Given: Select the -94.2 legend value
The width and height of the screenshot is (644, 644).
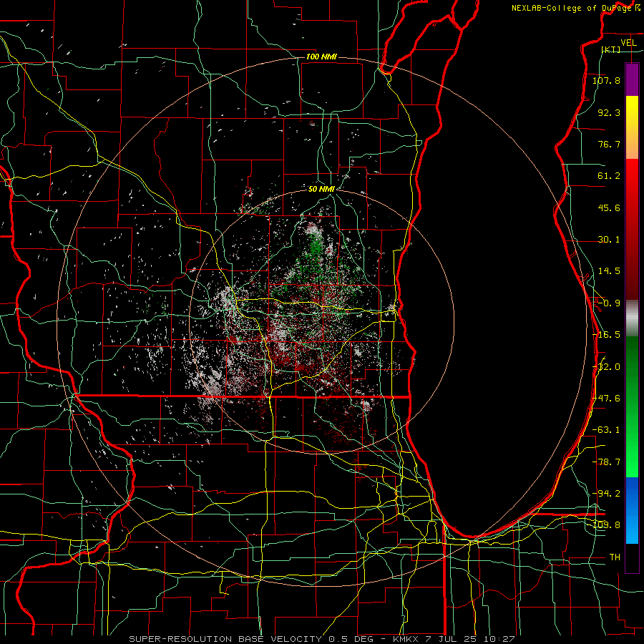Looking at the screenshot, I should click(607, 494).
